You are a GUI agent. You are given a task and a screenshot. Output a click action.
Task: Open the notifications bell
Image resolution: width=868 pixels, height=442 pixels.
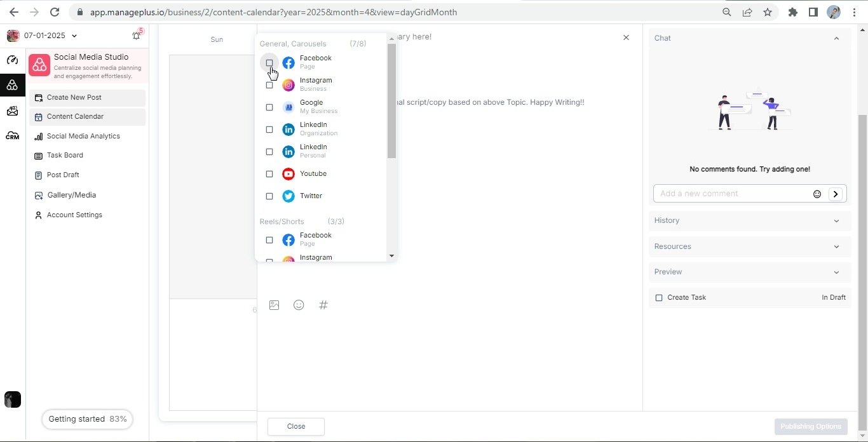point(136,36)
